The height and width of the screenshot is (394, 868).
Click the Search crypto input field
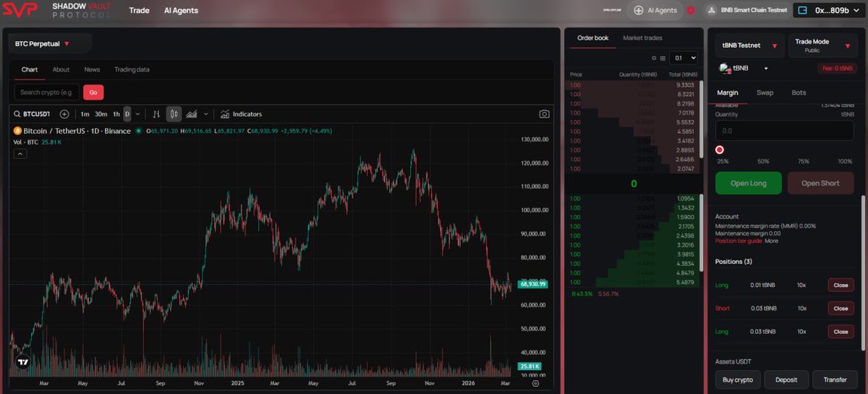[x=47, y=93]
